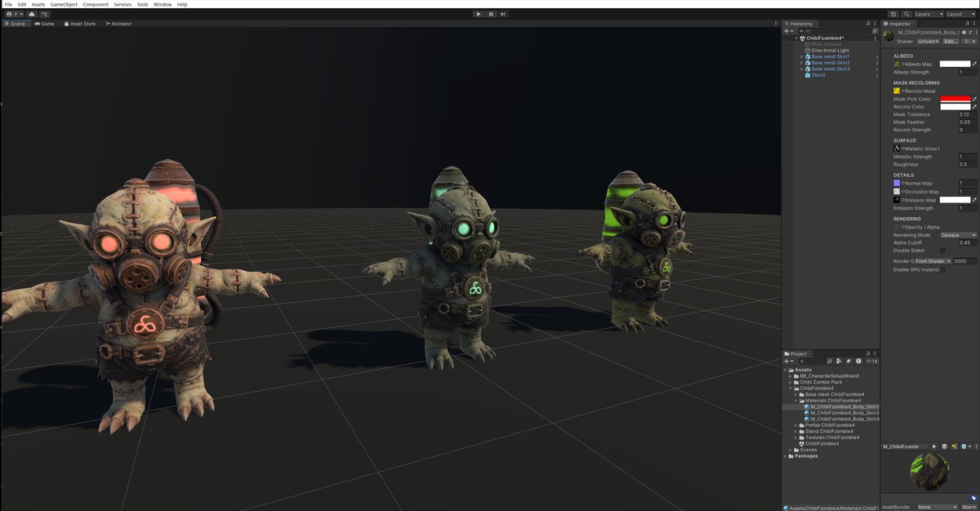Click the Project panel errors log icon
This screenshot has width=980, height=511.
tap(858, 361)
